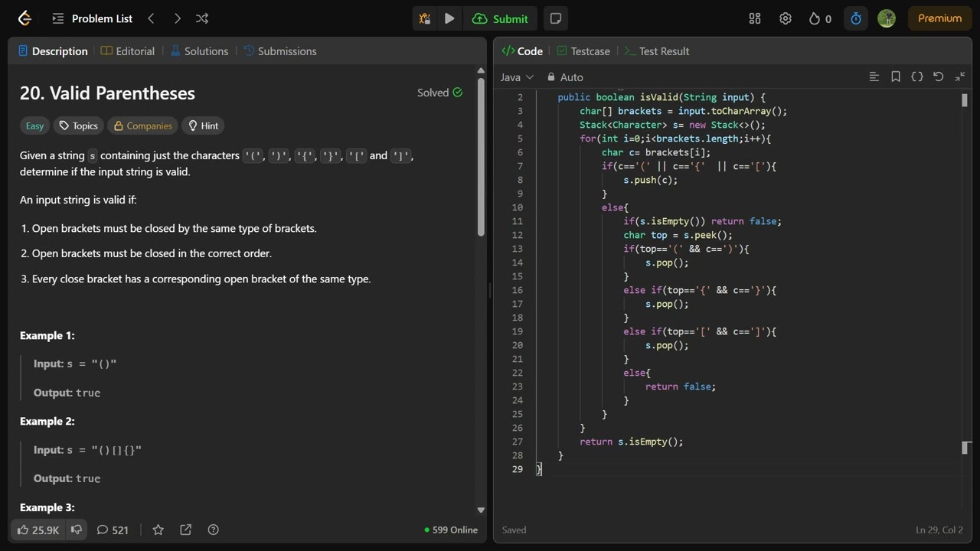This screenshot has height=551, width=980.
Task: Click the Premium button
Action: tap(939, 18)
